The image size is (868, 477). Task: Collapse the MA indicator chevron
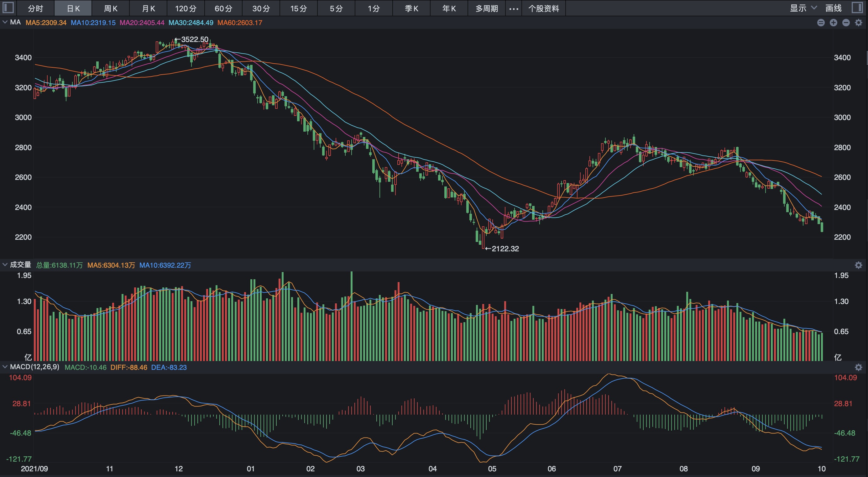tap(5, 22)
